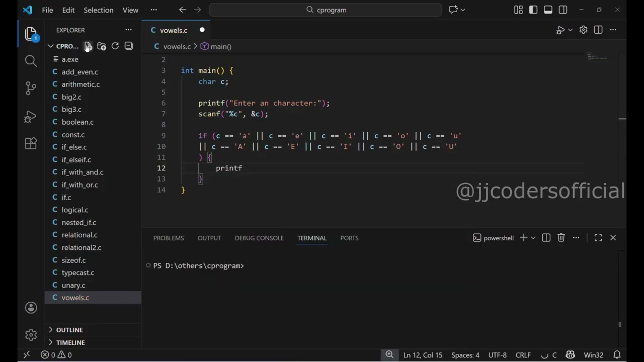This screenshot has height=362, width=644.
Task: Open the Edit menu
Action: pyautogui.click(x=68, y=10)
